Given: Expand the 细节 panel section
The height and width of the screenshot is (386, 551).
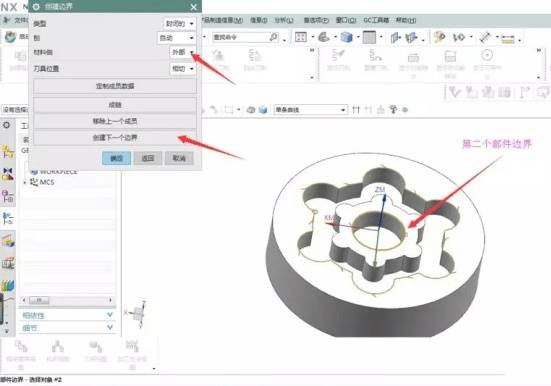Looking at the screenshot, I should [x=67, y=328].
